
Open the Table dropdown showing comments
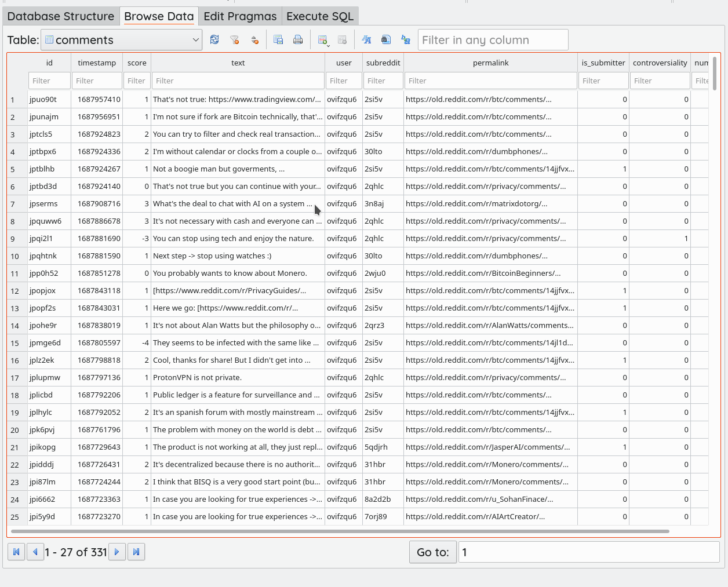point(122,40)
